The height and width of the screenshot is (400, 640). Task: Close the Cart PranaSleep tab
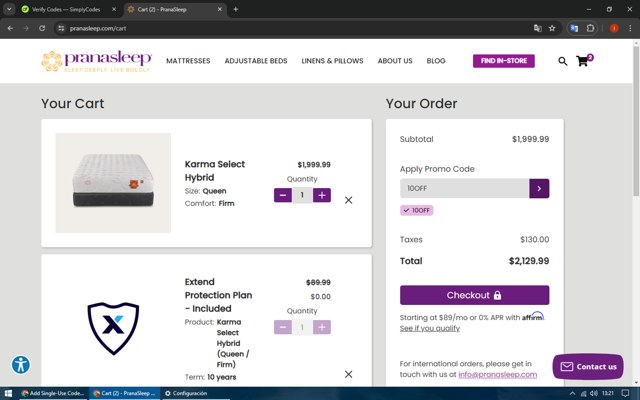pyautogui.click(x=220, y=9)
